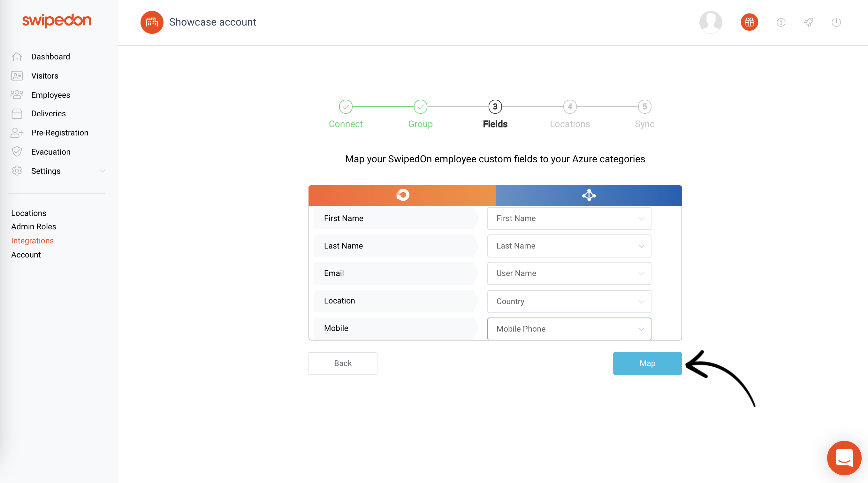Viewport: 868px width, 483px height.
Task: Click the SwipedOn Location field row
Action: click(396, 301)
